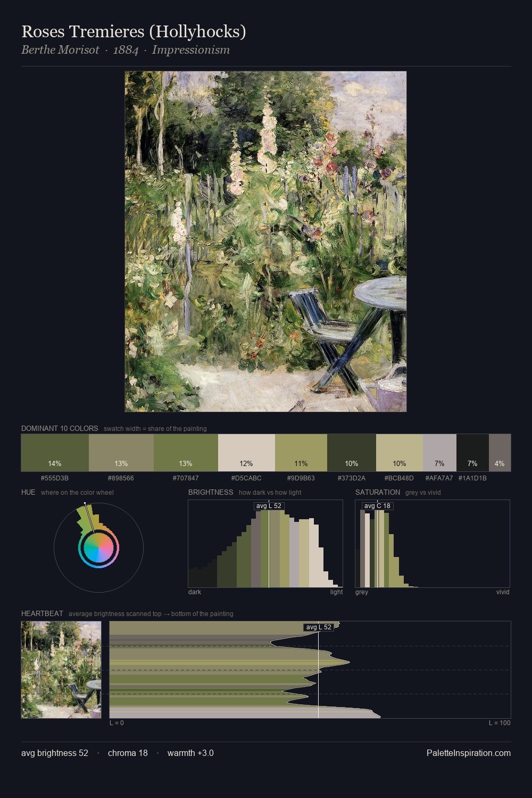Click hex code #707847
The image size is (532, 798).
click(x=186, y=478)
